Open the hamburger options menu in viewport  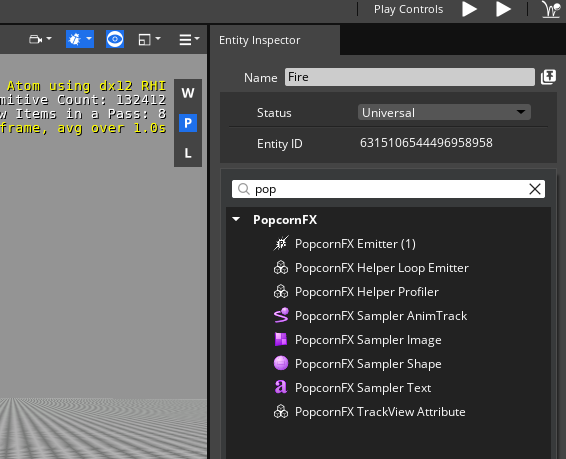[189, 39]
